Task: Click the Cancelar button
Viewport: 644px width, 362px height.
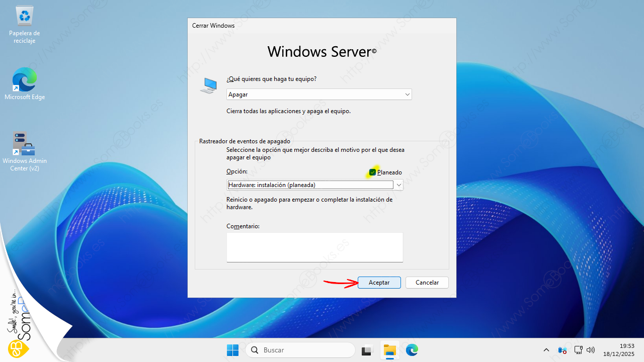Action: tap(427, 283)
